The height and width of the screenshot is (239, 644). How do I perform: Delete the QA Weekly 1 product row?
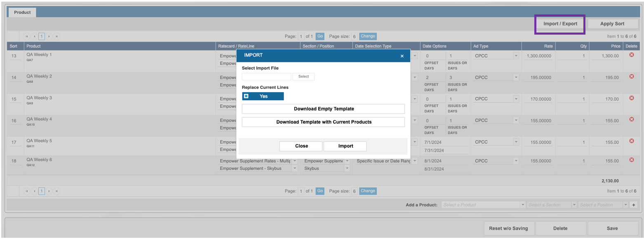click(x=631, y=55)
